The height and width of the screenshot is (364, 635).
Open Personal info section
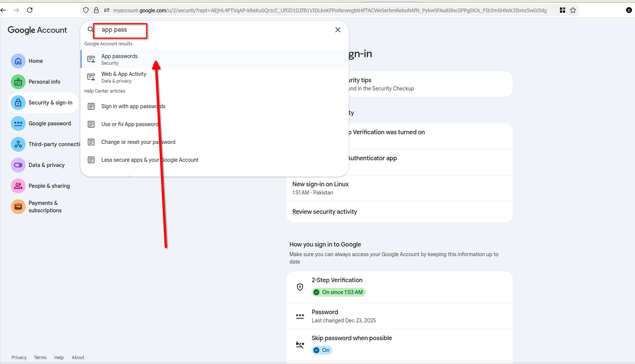point(43,82)
